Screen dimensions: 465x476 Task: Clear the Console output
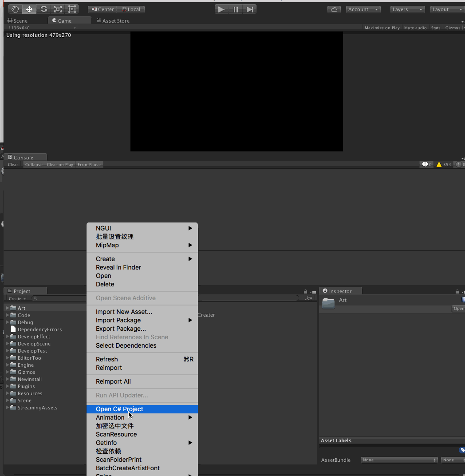click(x=12, y=164)
